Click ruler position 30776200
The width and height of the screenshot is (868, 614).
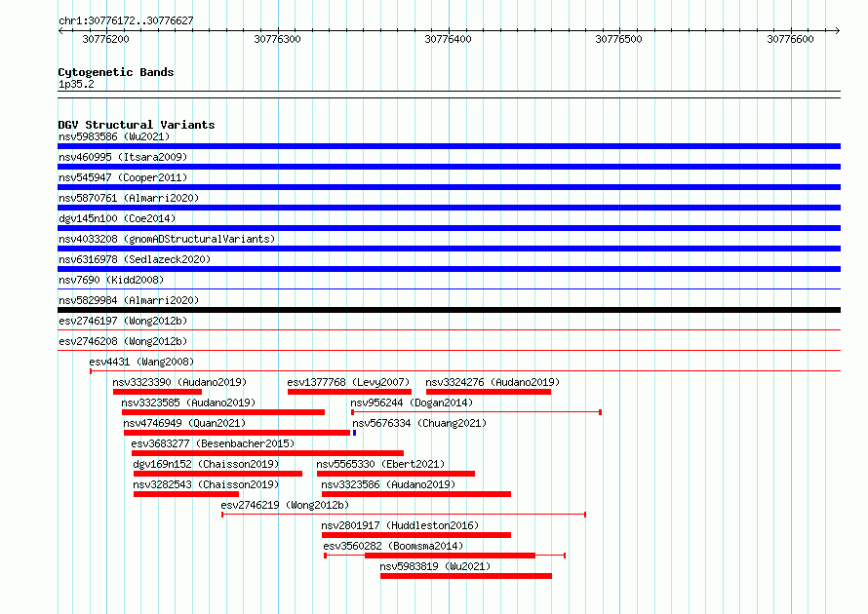click(105, 39)
